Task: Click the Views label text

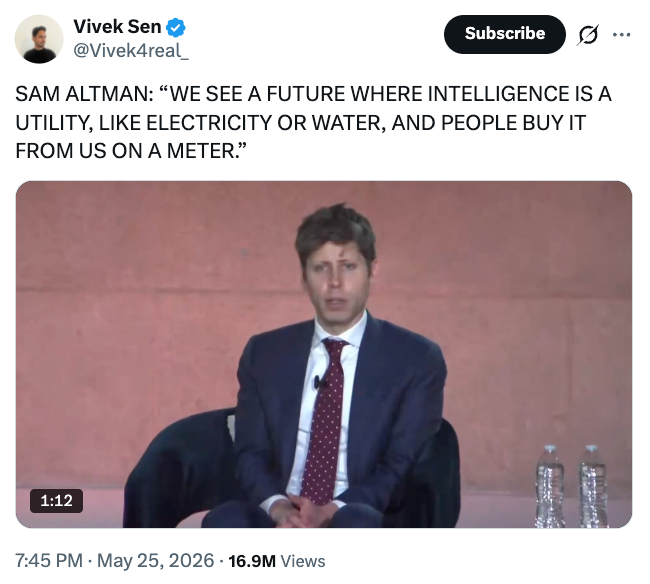Action: [303, 561]
